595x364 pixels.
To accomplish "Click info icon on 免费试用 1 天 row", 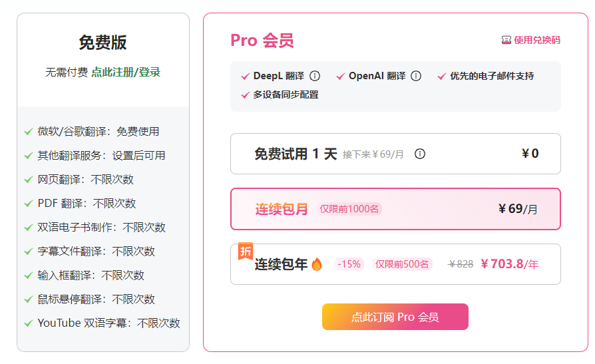I will (420, 154).
